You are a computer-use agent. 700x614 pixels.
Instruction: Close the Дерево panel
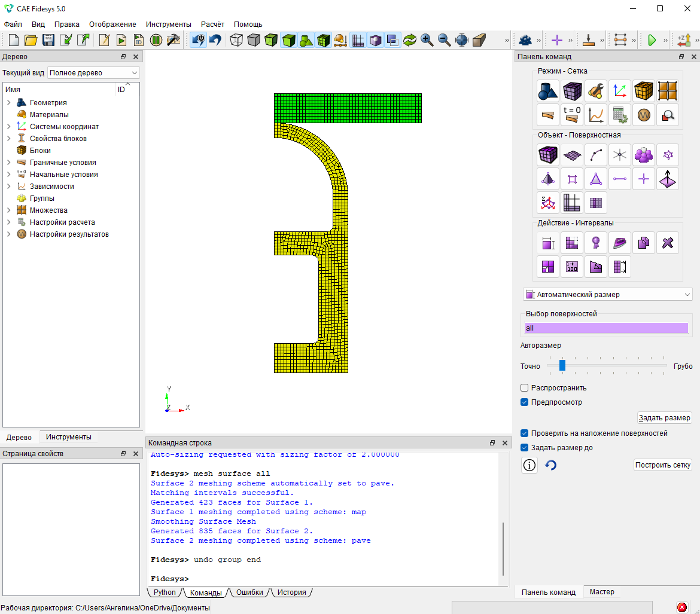136,57
